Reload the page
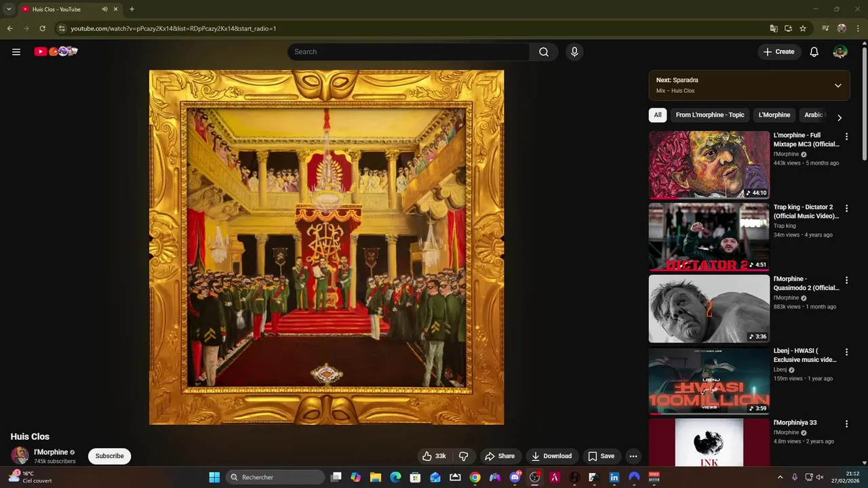Viewport: 868px width, 488px height. click(x=42, y=28)
